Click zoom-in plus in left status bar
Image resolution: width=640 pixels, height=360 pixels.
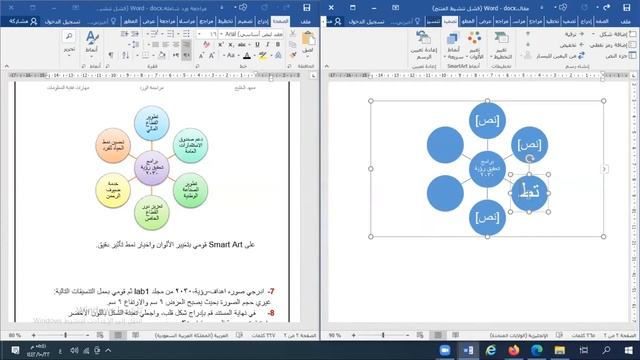(34, 335)
